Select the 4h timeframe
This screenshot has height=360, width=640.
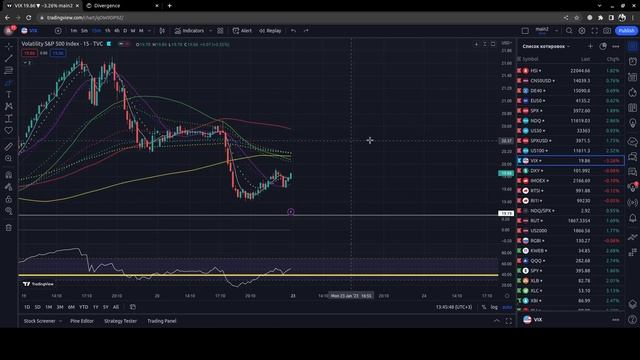[x=117, y=31]
